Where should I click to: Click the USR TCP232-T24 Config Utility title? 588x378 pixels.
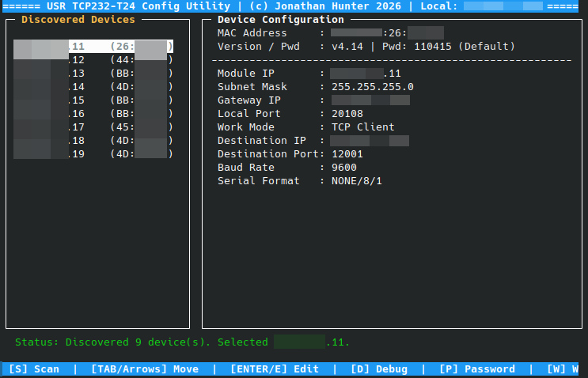coord(138,6)
